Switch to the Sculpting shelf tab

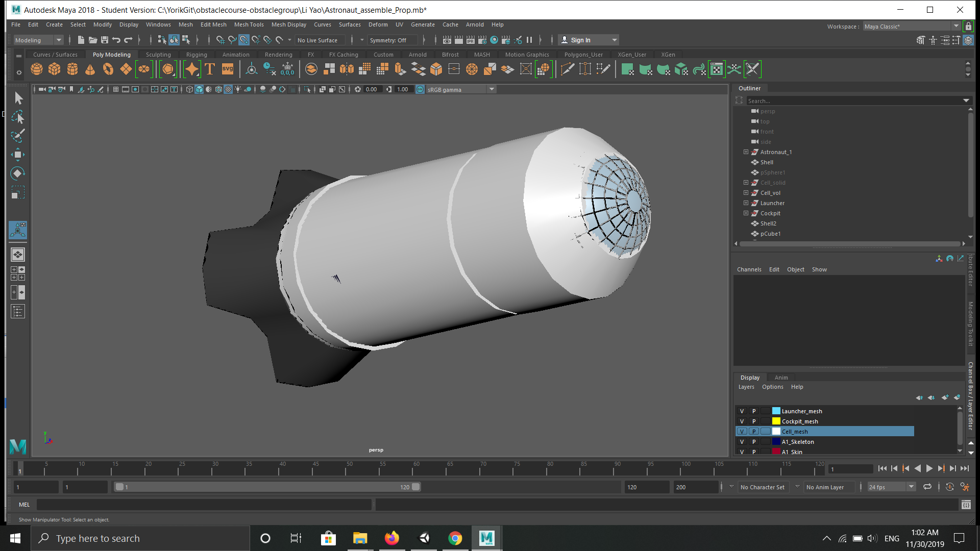click(158, 55)
